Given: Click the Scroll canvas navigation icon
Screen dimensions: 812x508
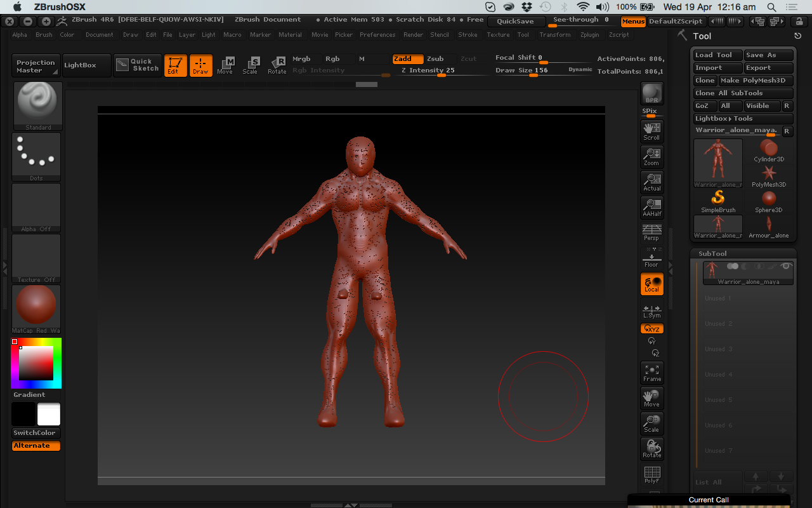Looking at the screenshot, I should 652,131.
